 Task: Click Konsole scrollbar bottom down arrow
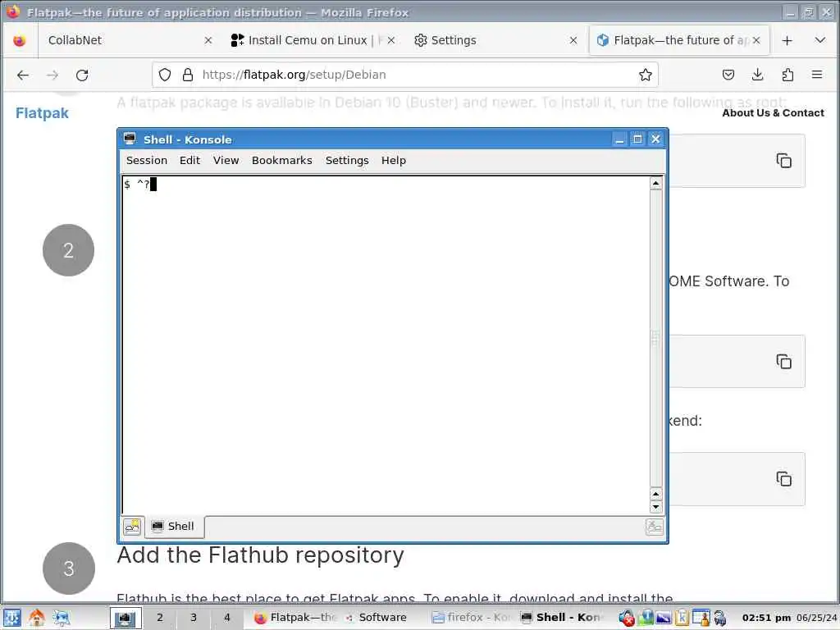(x=655, y=507)
